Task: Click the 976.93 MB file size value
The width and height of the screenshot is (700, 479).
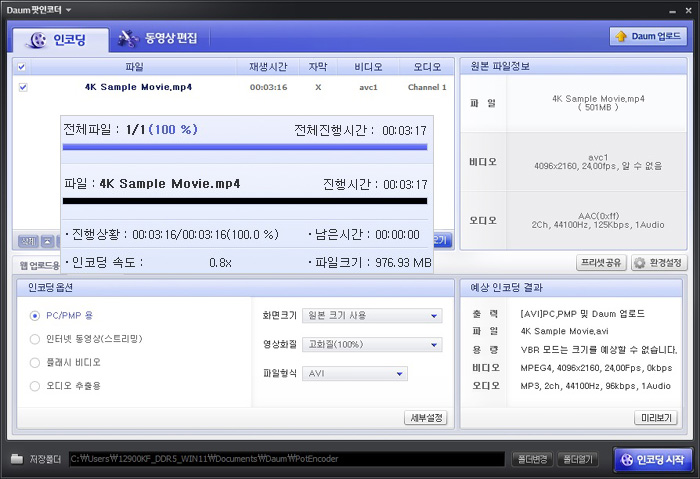Action: click(403, 262)
